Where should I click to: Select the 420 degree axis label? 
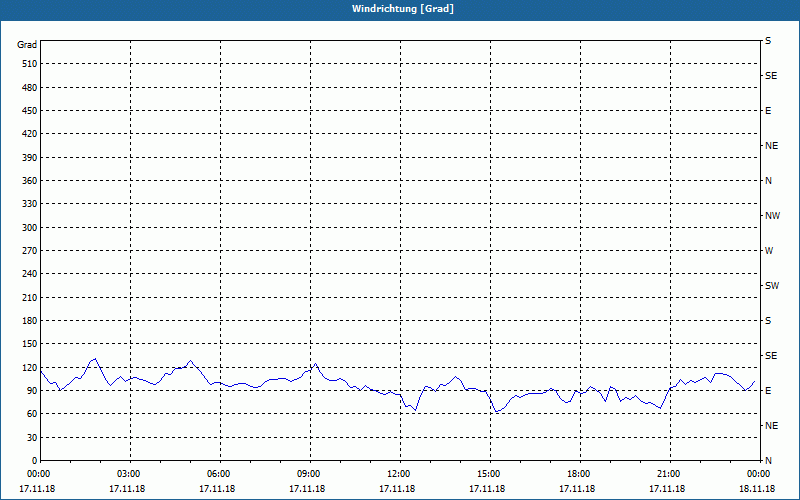pyautogui.click(x=30, y=134)
